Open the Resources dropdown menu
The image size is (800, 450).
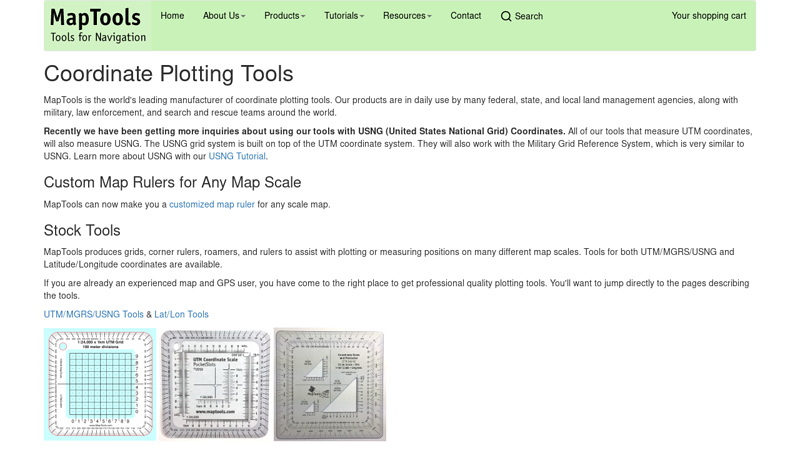click(407, 16)
